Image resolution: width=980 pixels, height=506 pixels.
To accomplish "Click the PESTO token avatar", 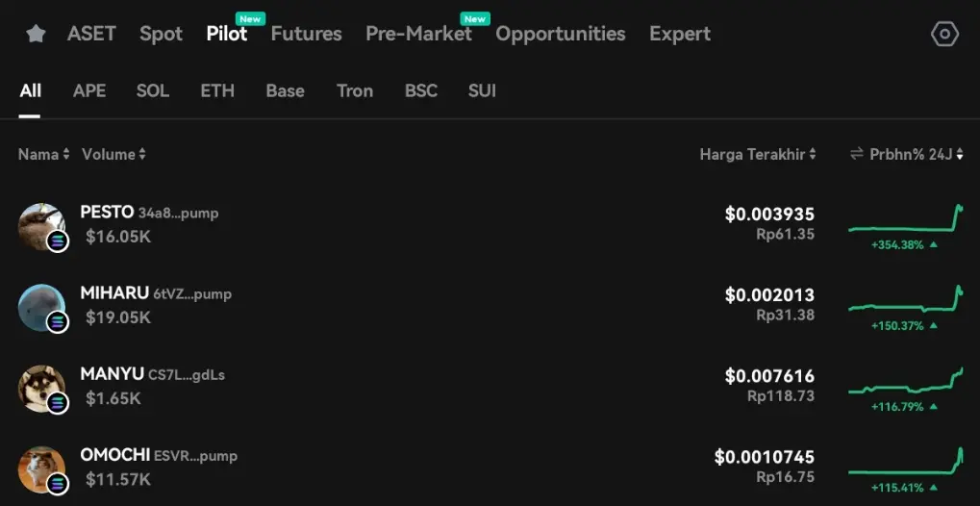I will pos(42,226).
